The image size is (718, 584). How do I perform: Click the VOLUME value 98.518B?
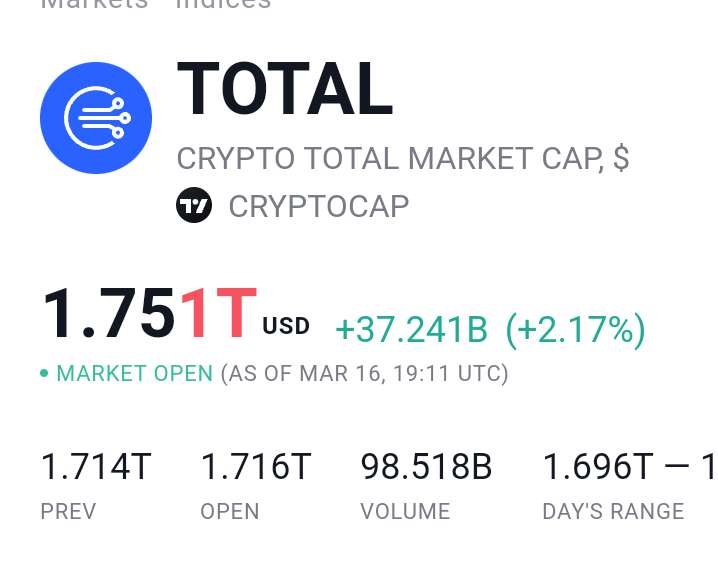(x=426, y=467)
